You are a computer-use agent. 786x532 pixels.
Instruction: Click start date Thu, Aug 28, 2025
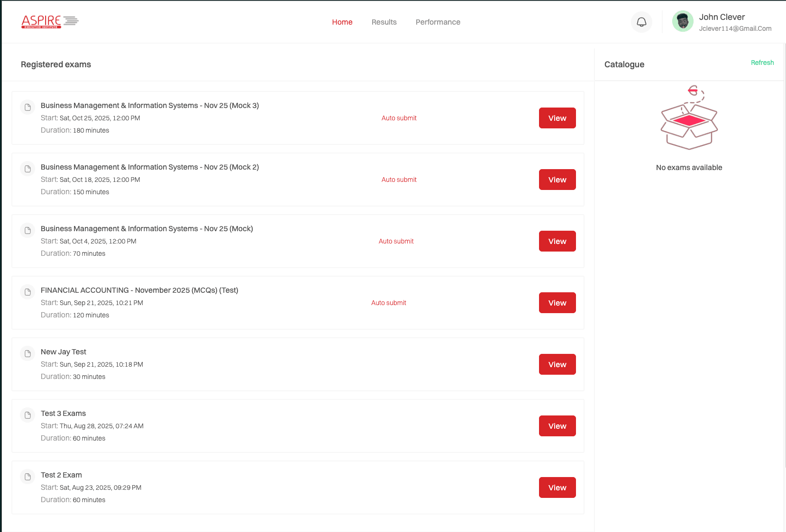click(x=101, y=426)
